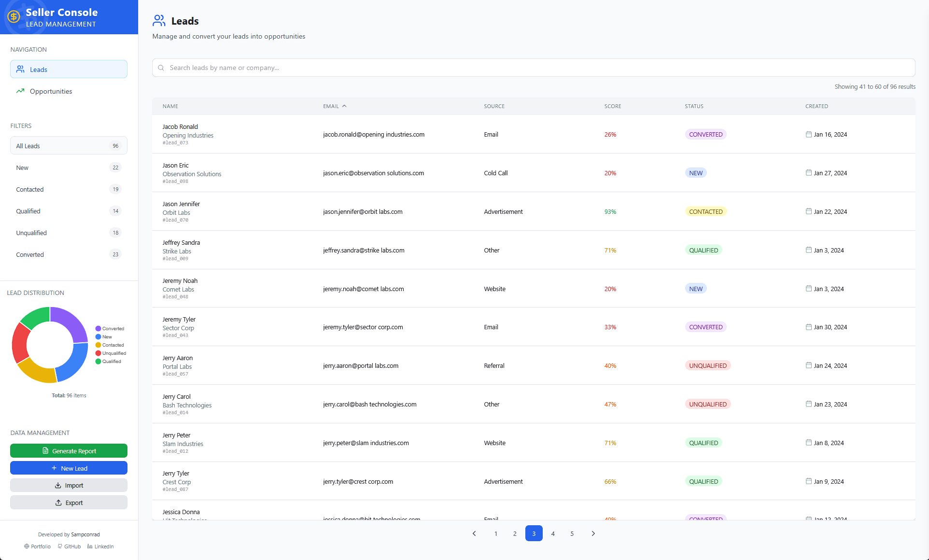Click the calendar icon in Jeffrey Sandra's row
The image size is (929, 560).
809,250
